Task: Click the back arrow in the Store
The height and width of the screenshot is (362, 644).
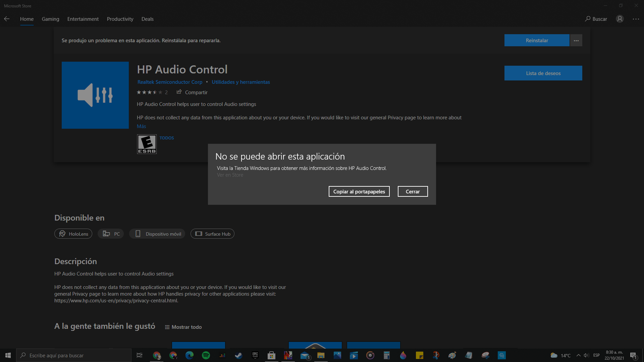Action: tap(7, 19)
